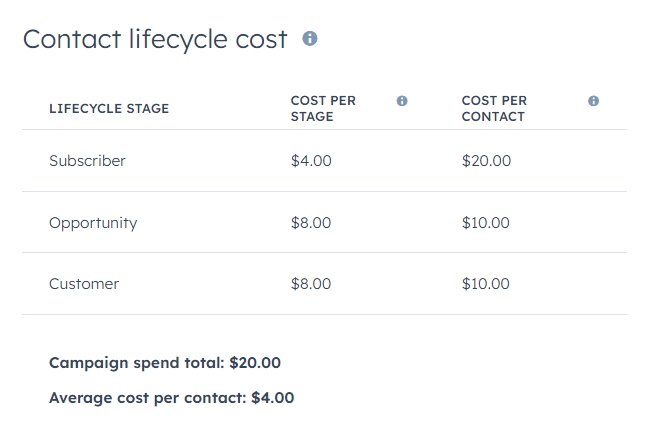The width and height of the screenshot is (651, 443).
Task: Click Opportunity's $8.00 cost per stage
Action: tap(311, 223)
